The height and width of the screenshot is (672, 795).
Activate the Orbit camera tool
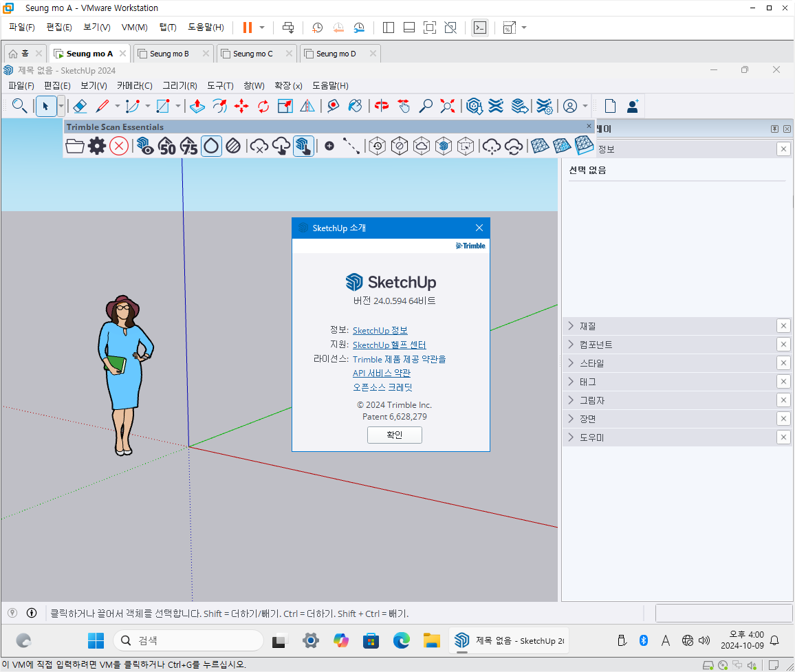[x=381, y=106]
